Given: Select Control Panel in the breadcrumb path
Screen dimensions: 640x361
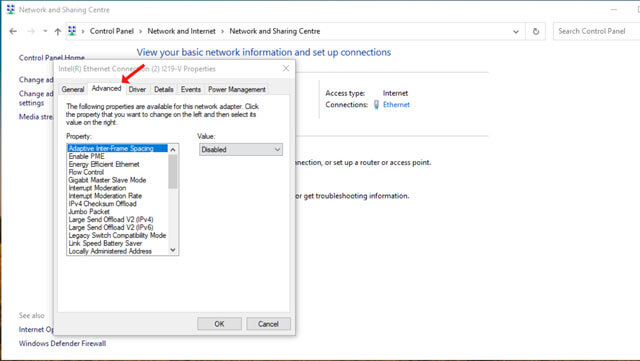Looking at the screenshot, I should coord(112,31).
